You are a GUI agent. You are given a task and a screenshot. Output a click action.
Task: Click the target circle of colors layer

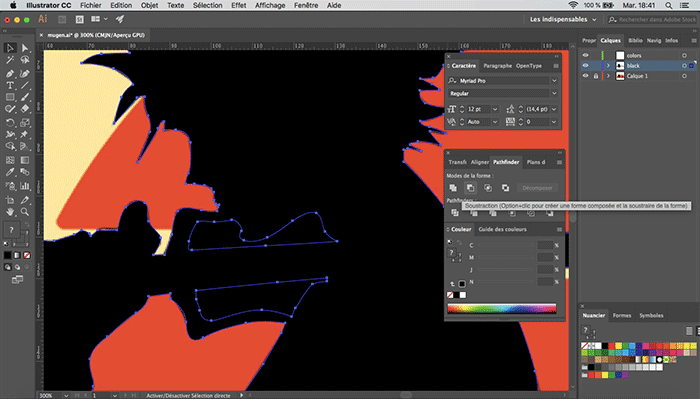tap(684, 55)
